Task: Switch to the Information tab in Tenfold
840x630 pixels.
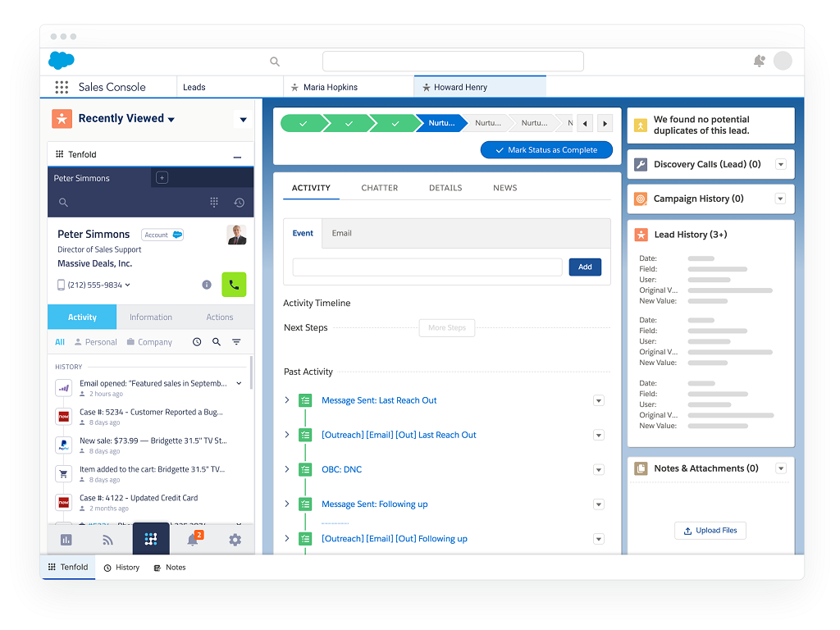Action: (151, 317)
